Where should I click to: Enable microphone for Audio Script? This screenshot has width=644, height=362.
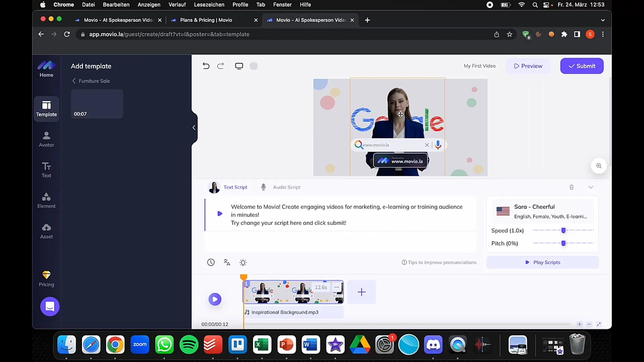click(263, 186)
